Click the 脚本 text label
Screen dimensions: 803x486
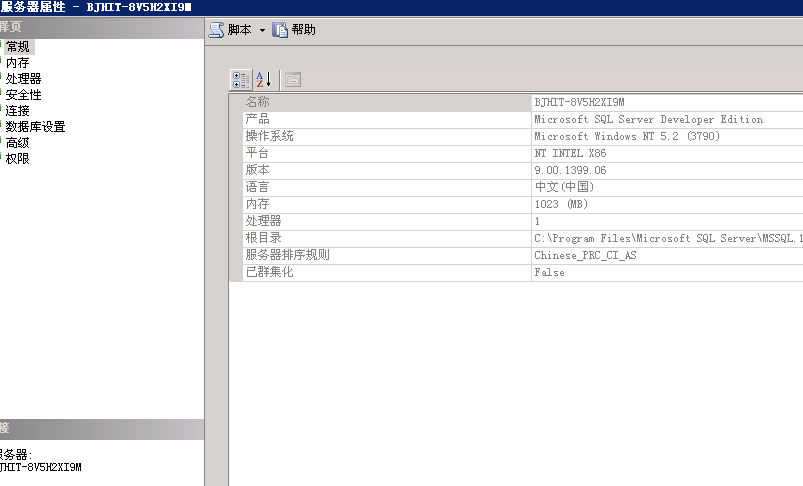coord(240,30)
